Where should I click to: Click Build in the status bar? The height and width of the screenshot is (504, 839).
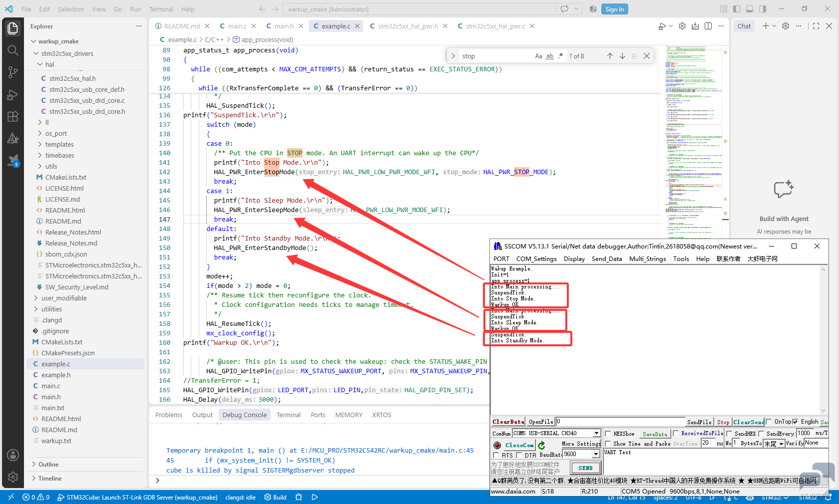coord(275,497)
